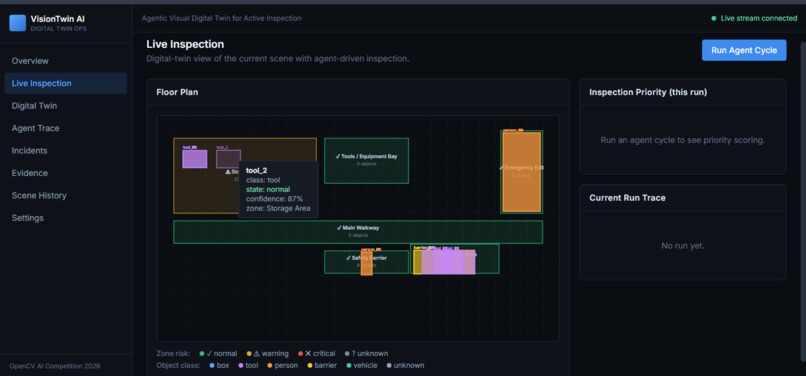Click the blue box object class legend dot
The image size is (806, 376).
tap(212, 366)
